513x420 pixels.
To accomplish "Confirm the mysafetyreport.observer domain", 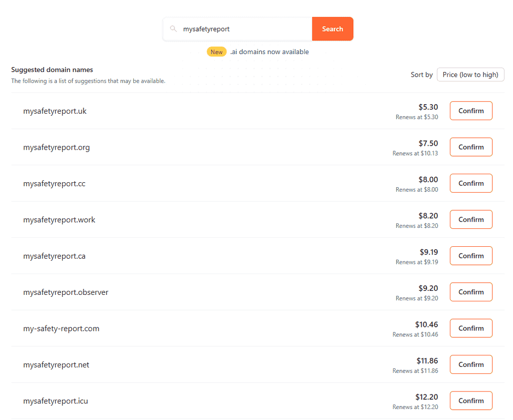I will tap(470, 292).
